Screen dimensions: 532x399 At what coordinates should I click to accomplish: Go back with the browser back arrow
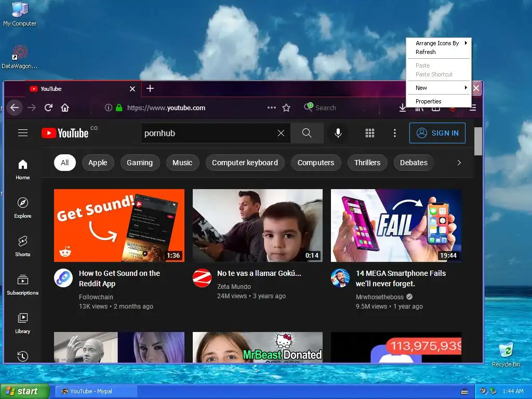[15, 108]
